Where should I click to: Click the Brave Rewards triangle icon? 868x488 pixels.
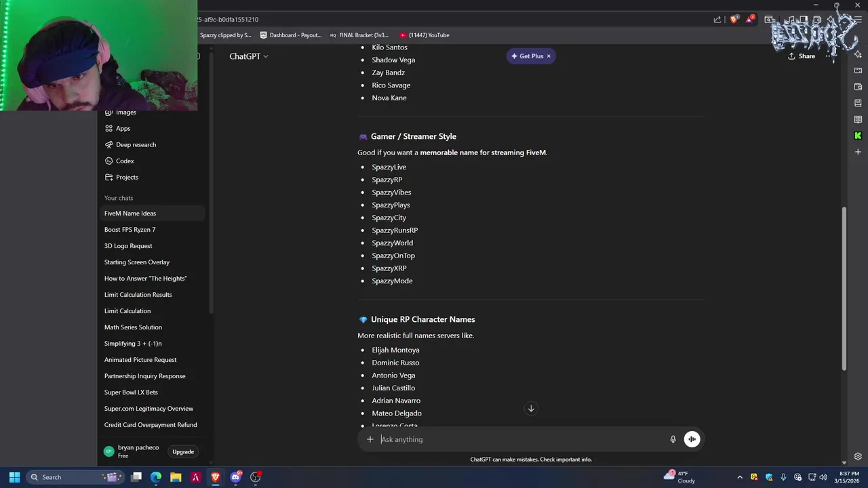point(750,20)
